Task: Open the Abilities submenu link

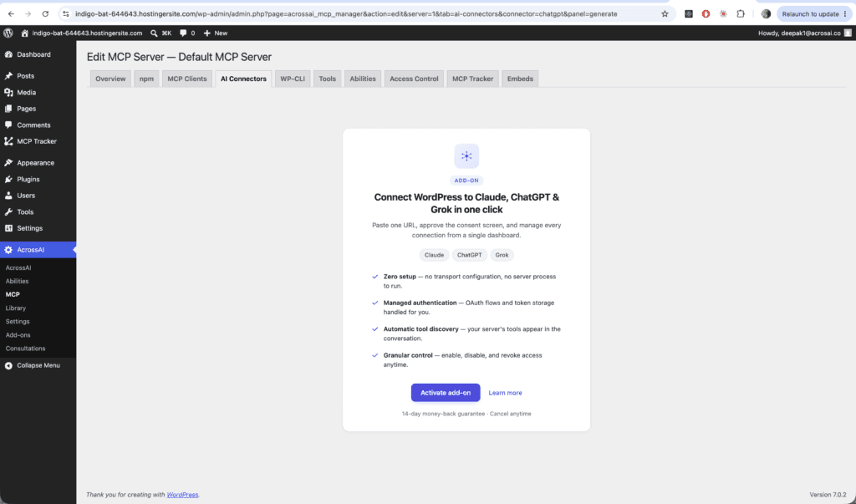Action: click(17, 281)
